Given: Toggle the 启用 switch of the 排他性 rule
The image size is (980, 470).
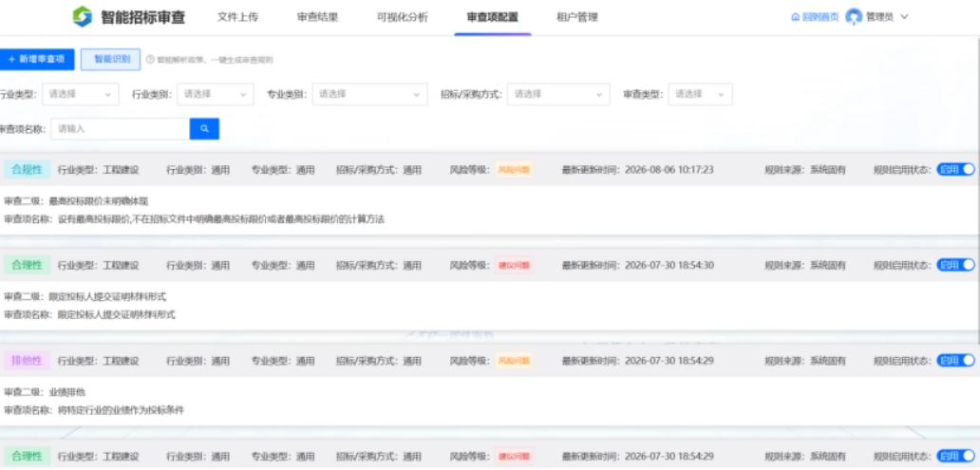Looking at the screenshot, I should pyautogui.click(x=955, y=361).
